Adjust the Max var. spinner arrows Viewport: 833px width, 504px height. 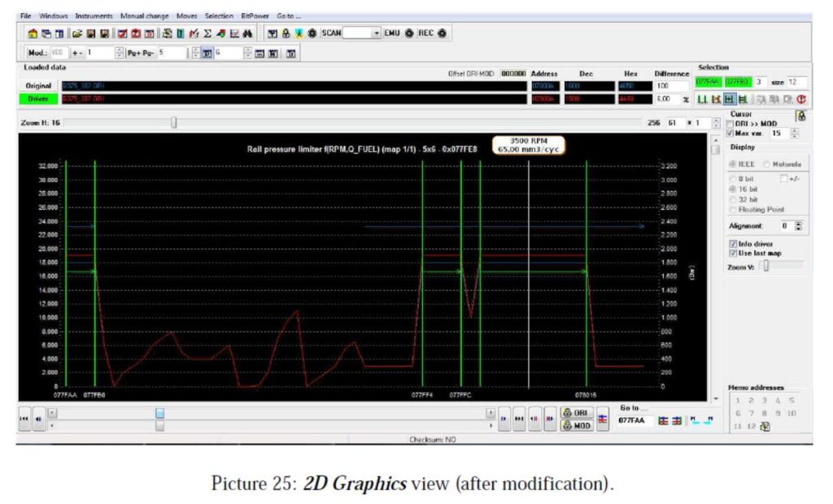[x=795, y=133]
